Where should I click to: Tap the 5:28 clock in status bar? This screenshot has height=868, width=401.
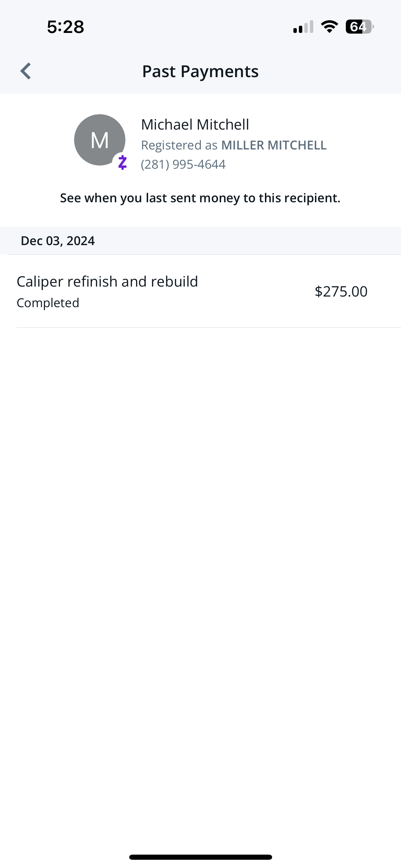coord(65,27)
